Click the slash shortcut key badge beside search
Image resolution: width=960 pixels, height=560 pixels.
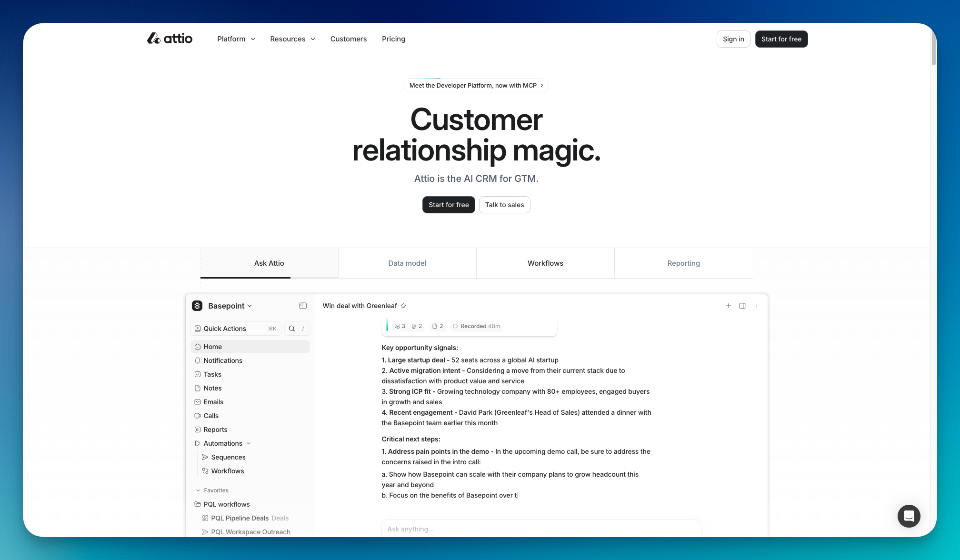[x=303, y=329]
